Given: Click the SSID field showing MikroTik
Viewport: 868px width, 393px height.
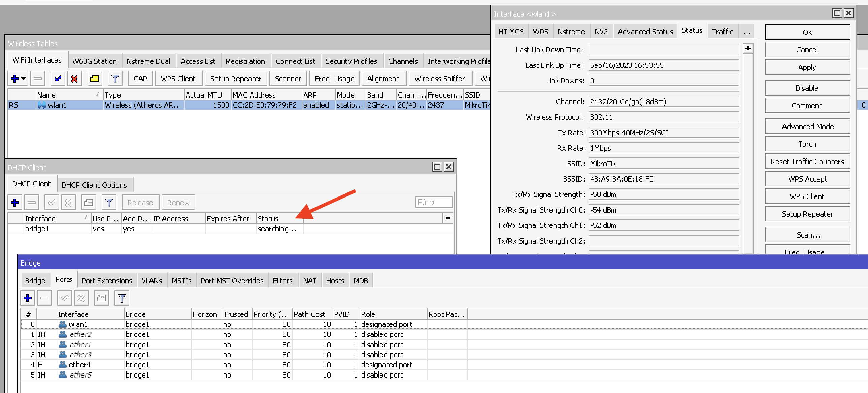Looking at the screenshot, I should coord(664,164).
